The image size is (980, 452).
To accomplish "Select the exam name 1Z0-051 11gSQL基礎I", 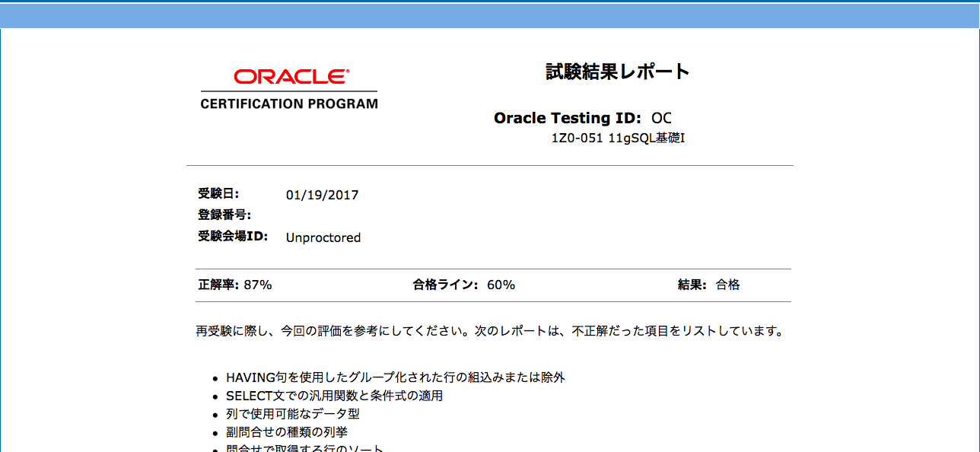I will click(x=619, y=138).
